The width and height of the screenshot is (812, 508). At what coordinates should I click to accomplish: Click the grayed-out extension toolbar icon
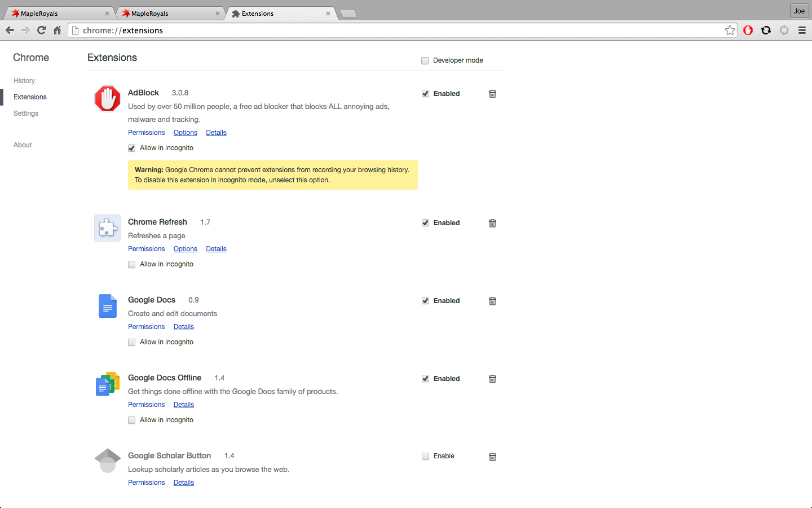pyautogui.click(x=784, y=30)
